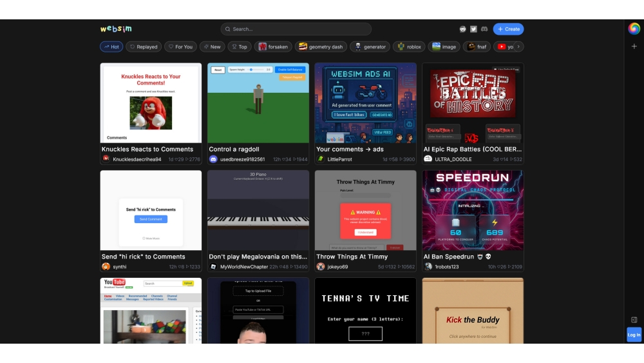Open the Twitter icon in header
The height and width of the screenshot is (363, 644).
click(x=473, y=29)
